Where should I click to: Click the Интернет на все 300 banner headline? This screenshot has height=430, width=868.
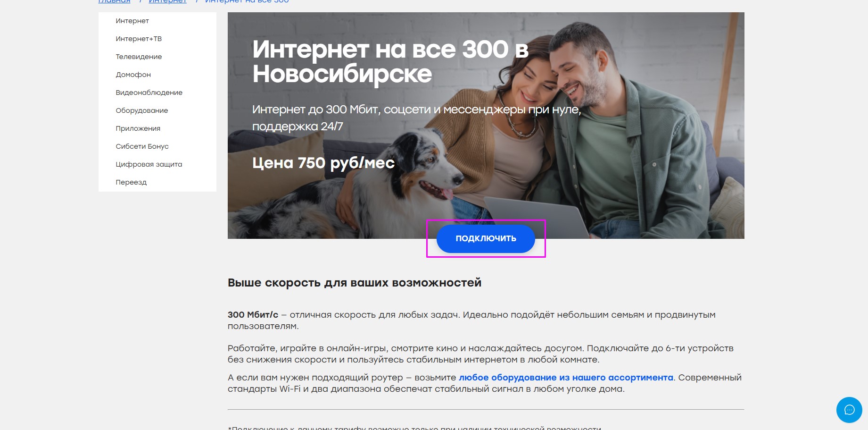390,62
